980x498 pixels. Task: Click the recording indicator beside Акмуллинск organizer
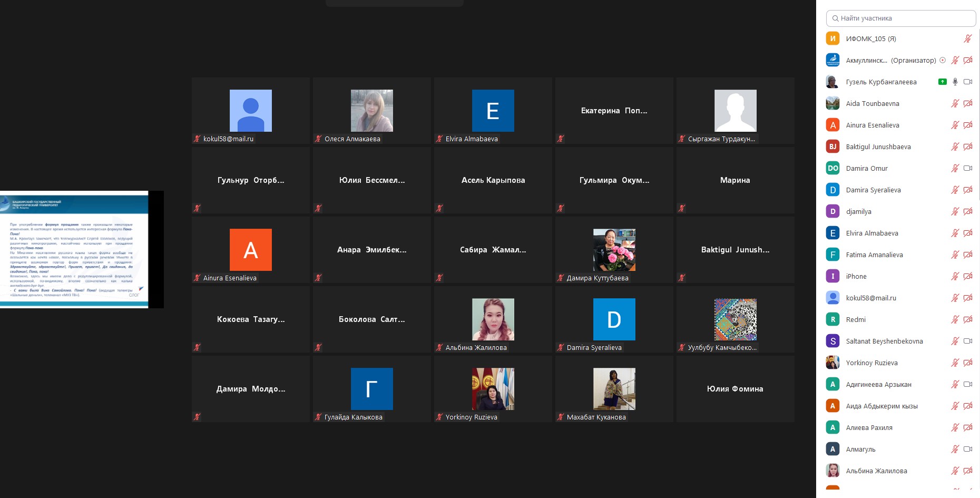[x=943, y=60]
